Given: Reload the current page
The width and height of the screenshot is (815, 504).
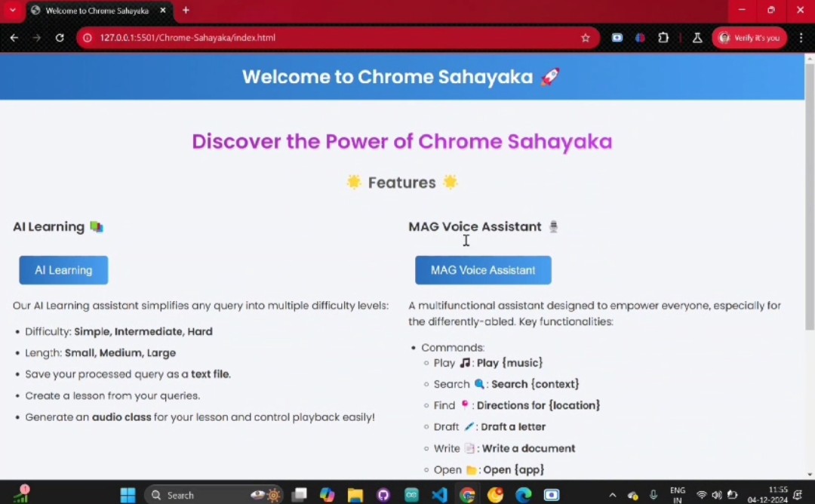Looking at the screenshot, I should click(x=60, y=38).
